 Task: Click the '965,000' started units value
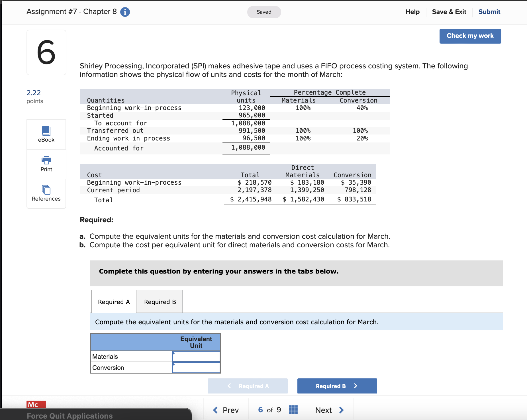pos(252,115)
